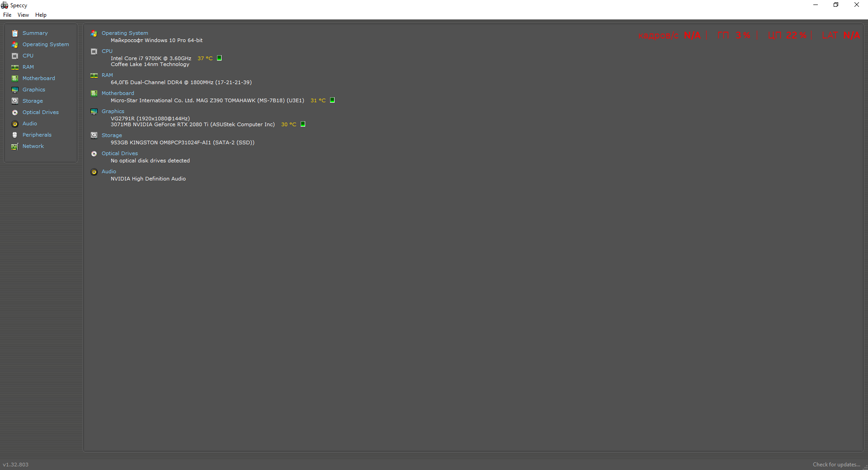Click the CPU heading link in summary
The image size is (868, 470).
(107, 51)
